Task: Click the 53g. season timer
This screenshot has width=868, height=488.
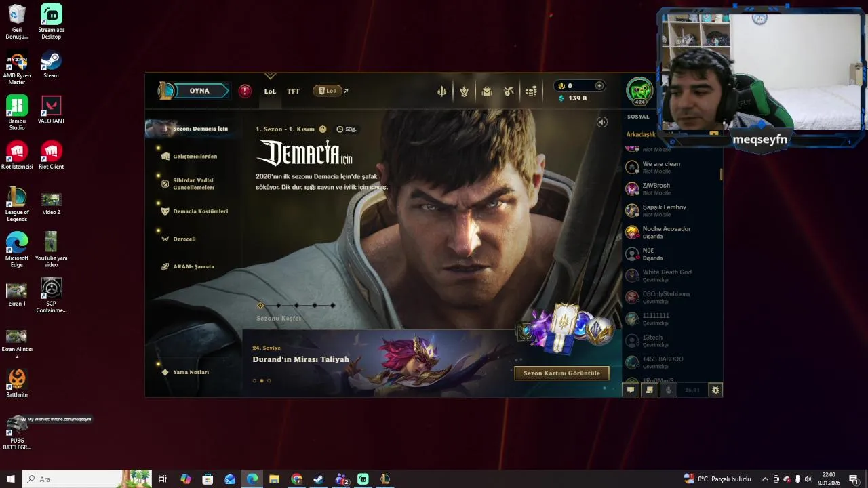Action: [346, 129]
